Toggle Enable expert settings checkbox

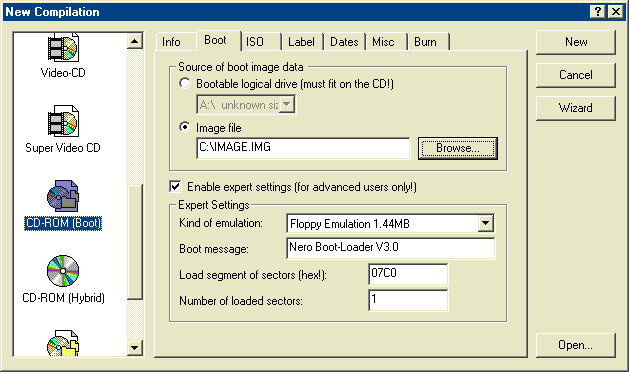(175, 187)
